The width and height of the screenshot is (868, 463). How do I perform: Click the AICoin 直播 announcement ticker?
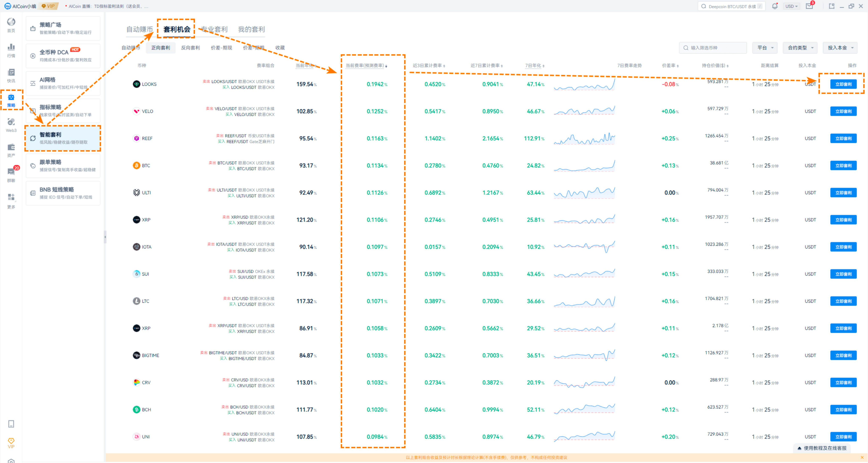(x=106, y=6)
